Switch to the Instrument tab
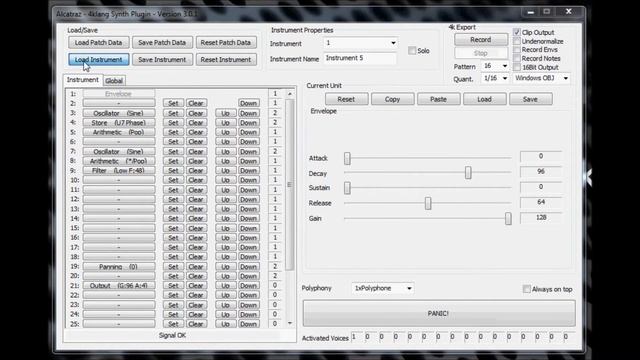The width and height of the screenshot is (640, 360). (83, 80)
